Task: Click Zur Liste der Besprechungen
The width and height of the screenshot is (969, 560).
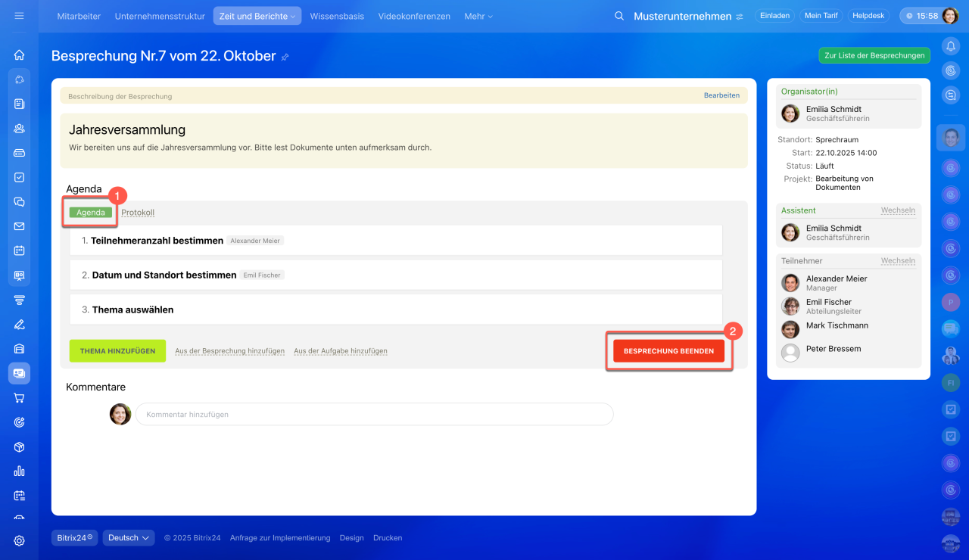Action: 874,55
